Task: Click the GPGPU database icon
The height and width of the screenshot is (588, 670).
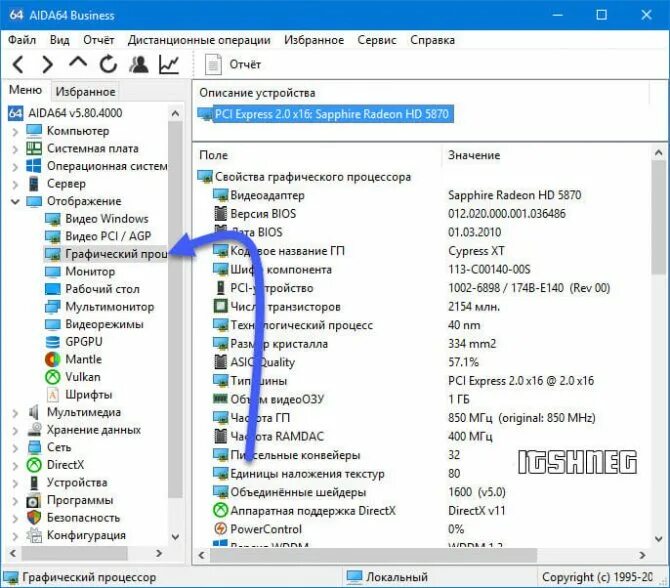Action: (53, 341)
